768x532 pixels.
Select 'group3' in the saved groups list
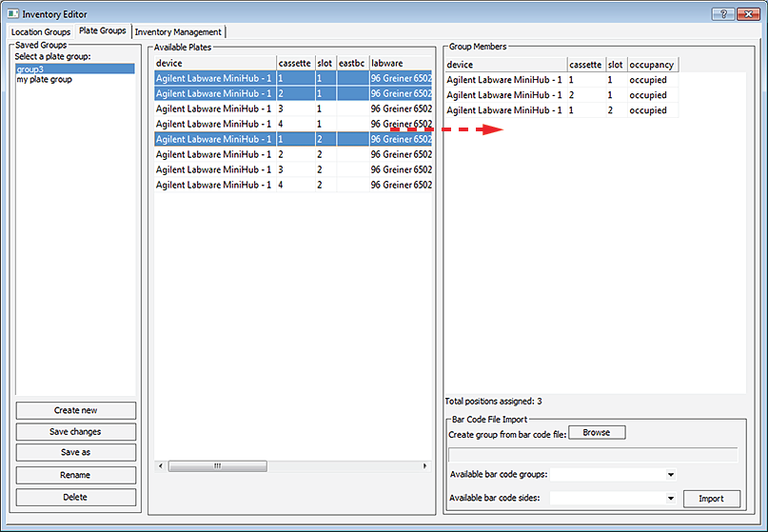pos(35,69)
